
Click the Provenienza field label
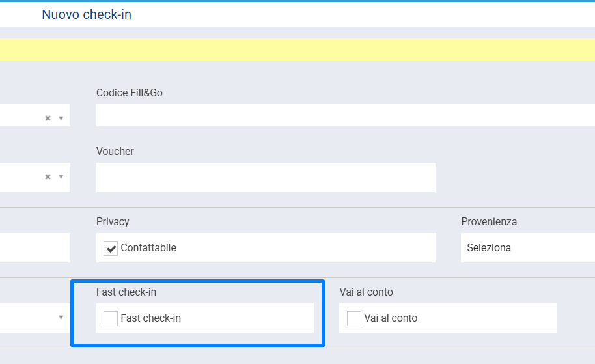pyautogui.click(x=489, y=222)
